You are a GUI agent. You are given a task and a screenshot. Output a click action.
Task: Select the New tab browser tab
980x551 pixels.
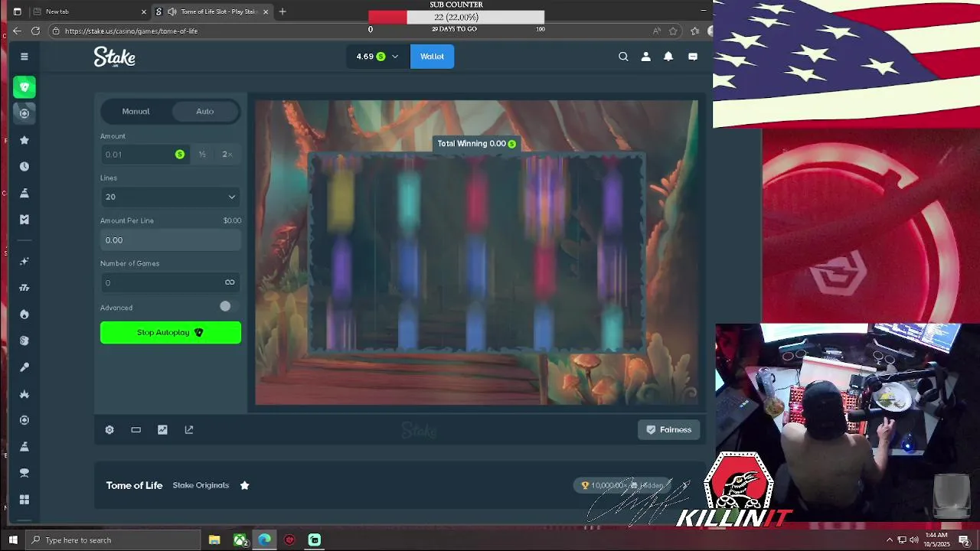point(90,11)
